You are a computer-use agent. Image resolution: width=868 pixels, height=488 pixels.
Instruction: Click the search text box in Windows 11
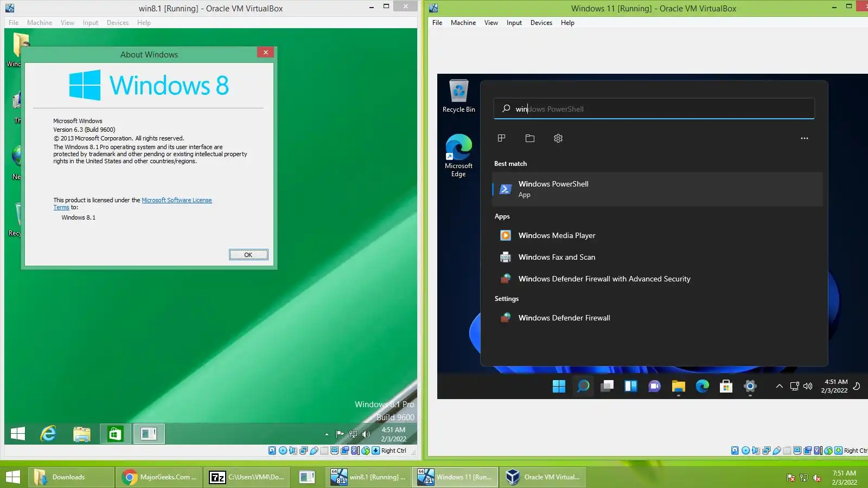coord(654,108)
